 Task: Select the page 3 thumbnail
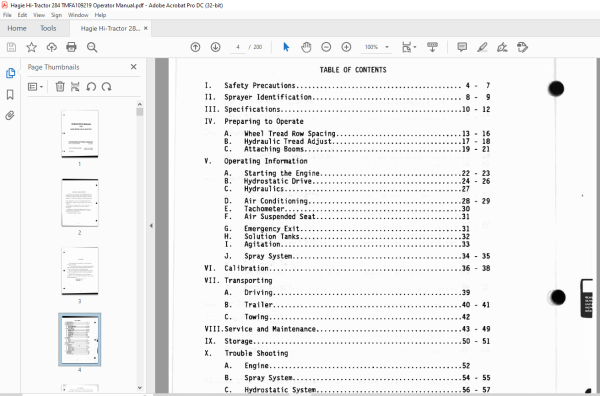[x=80, y=271]
